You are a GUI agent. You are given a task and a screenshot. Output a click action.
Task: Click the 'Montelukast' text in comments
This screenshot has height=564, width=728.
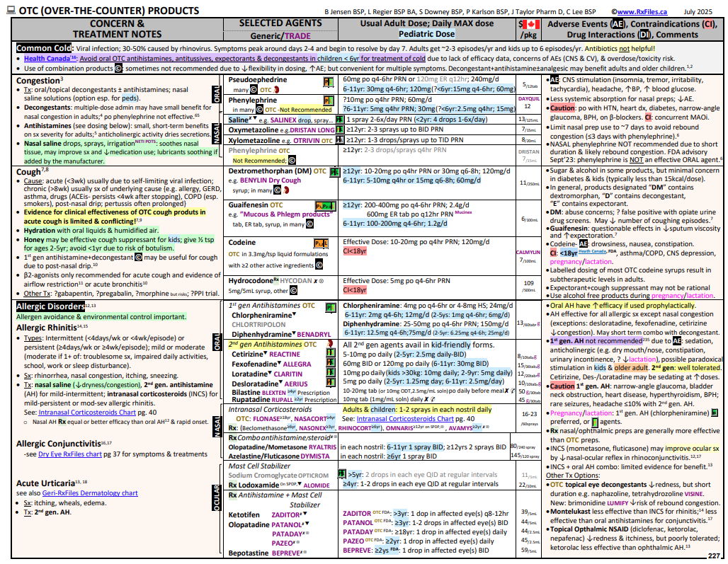pos(570,512)
